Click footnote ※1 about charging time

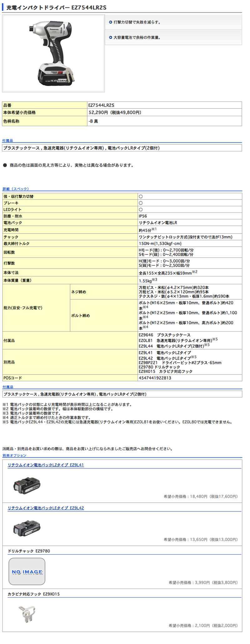[67, 405]
